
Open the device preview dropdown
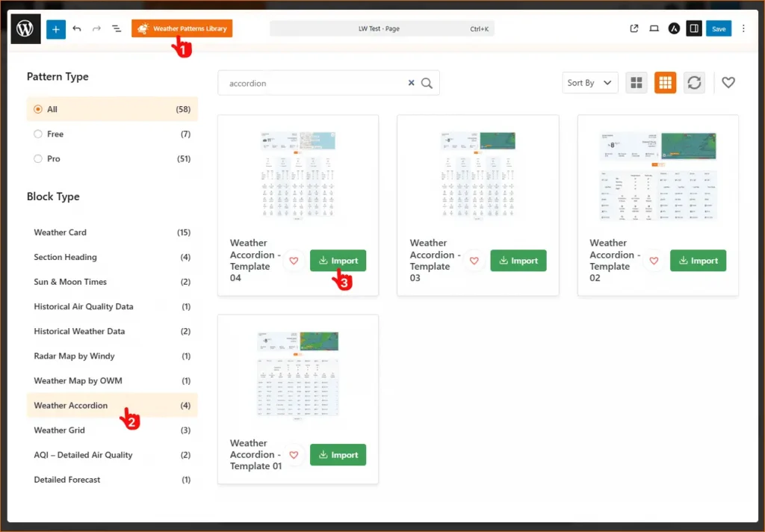(x=654, y=28)
